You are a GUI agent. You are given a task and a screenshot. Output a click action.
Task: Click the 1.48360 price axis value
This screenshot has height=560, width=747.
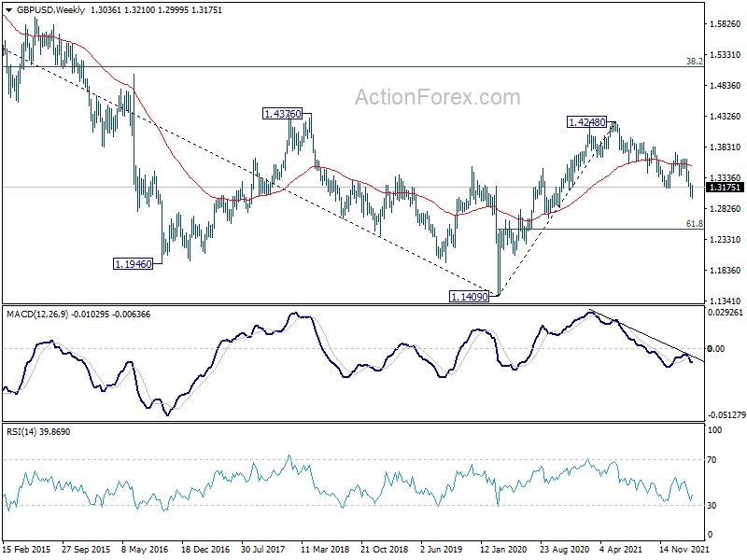click(x=726, y=86)
